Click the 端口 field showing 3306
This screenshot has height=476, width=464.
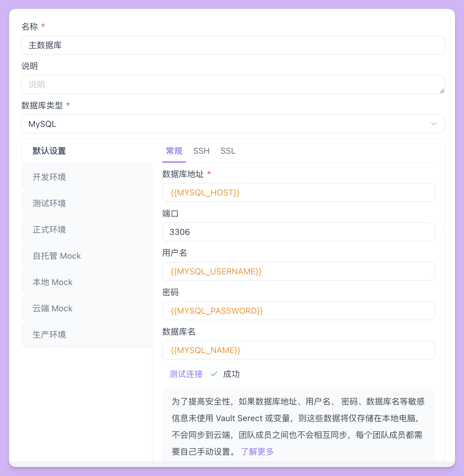299,232
